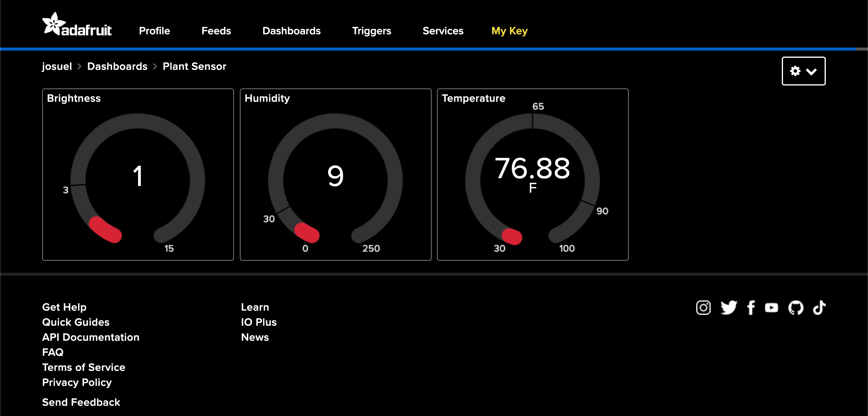This screenshot has width=868, height=416.
Task: Click the Twitter bird icon
Action: tap(728, 308)
